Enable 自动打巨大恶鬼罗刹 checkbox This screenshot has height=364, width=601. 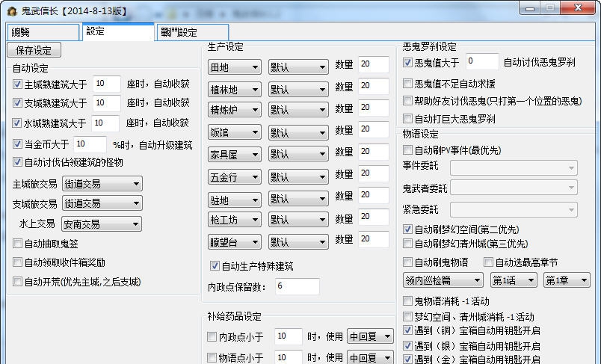pos(407,118)
